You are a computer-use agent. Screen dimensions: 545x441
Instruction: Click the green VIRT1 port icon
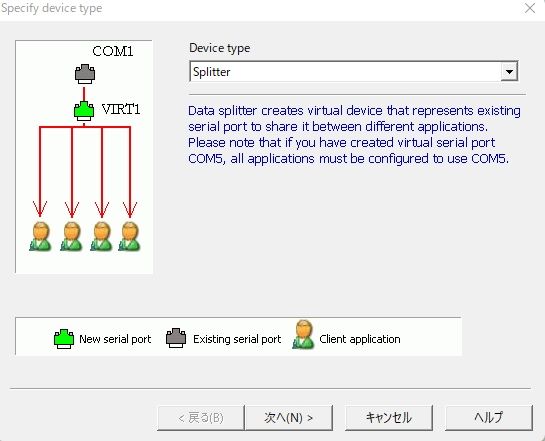tap(84, 111)
